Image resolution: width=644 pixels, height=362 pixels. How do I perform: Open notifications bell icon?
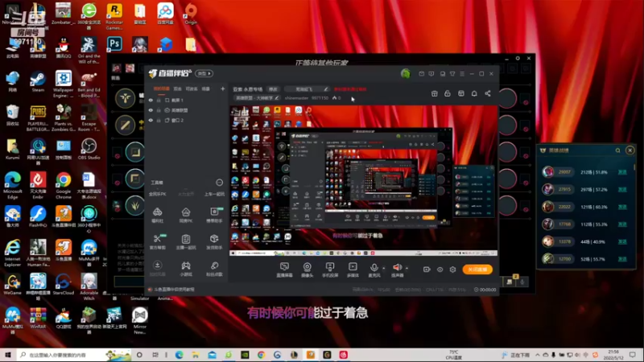point(474,93)
